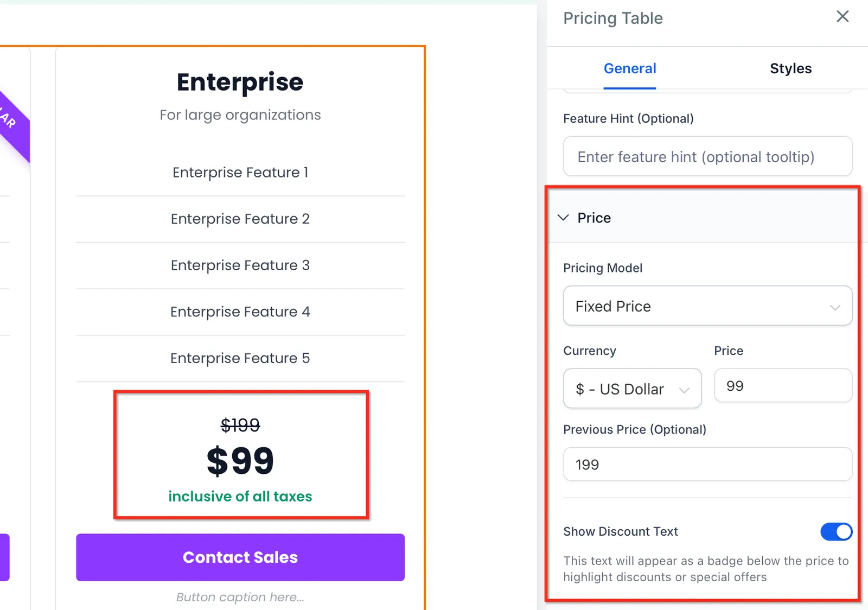Click the Button caption here placeholder
Image resolution: width=868 pixels, height=610 pixels.
pyautogui.click(x=240, y=597)
